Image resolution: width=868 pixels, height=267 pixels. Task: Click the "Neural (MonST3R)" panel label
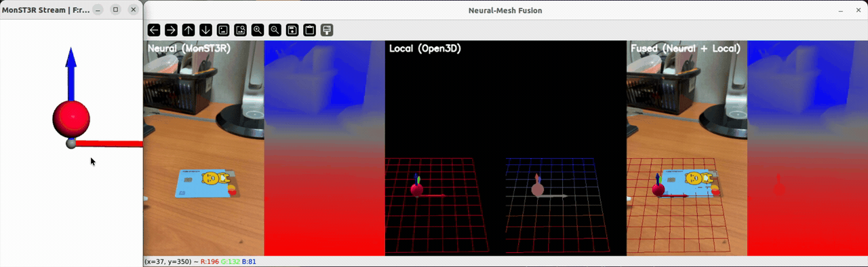[189, 48]
